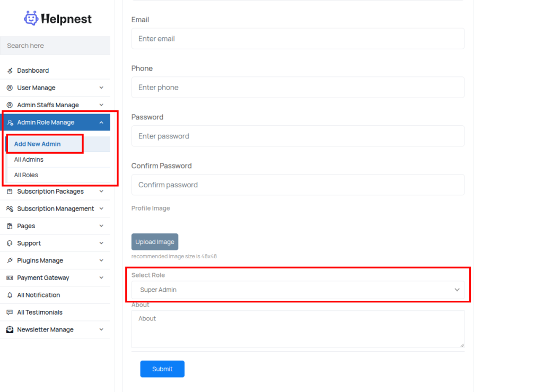Click the All Notification bell icon

(10, 295)
